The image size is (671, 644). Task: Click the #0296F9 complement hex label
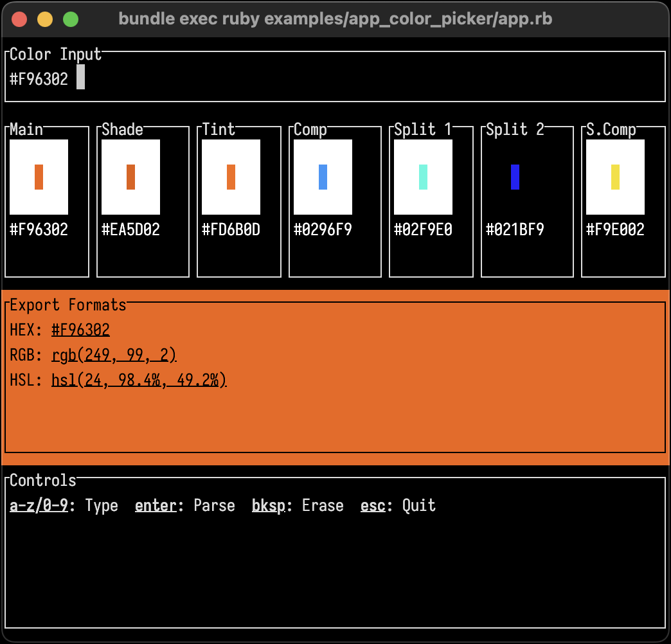[323, 230]
